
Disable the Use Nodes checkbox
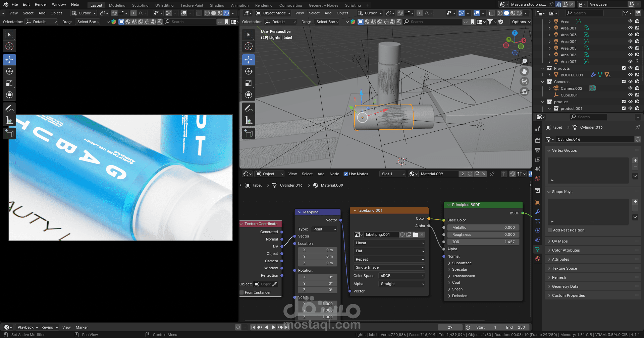click(346, 174)
